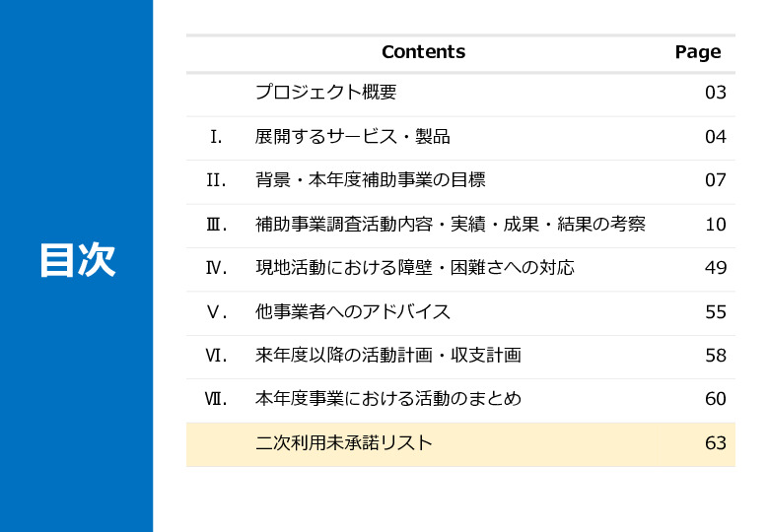The width and height of the screenshot is (769, 532).
Task: Click page number 55
Action: (716, 312)
